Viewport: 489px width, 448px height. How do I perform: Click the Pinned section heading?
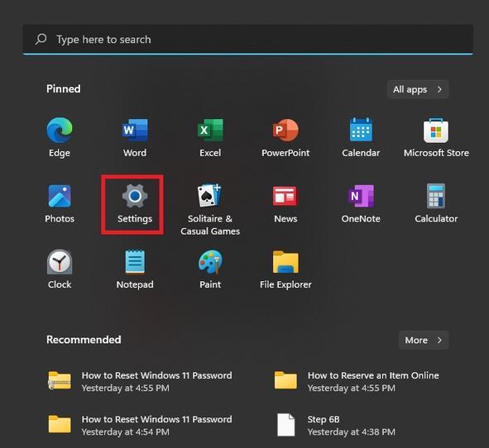(x=64, y=88)
